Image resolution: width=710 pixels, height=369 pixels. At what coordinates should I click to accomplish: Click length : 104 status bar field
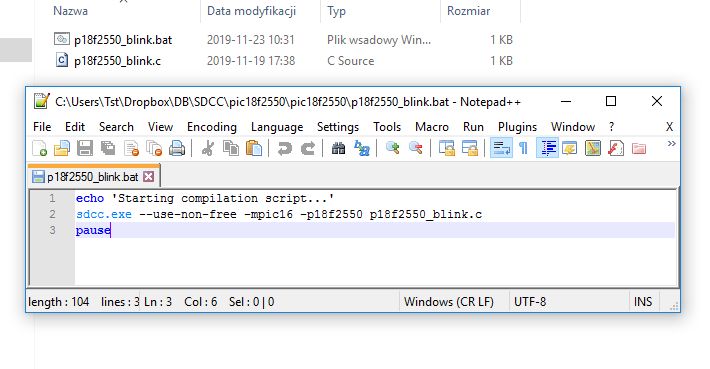pos(58,302)
